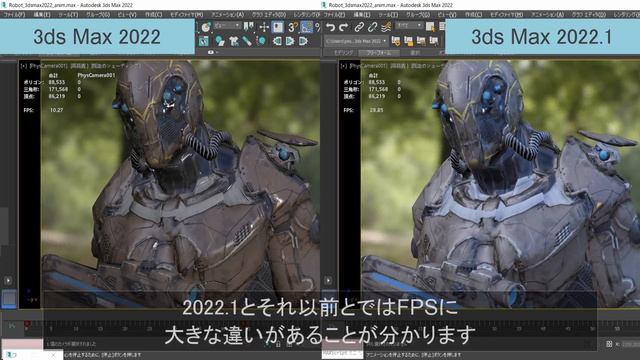Open グループ(G) menu in left window
This screenshot has width=640, height=360.
pyautogui.click(x=98, y=14)
